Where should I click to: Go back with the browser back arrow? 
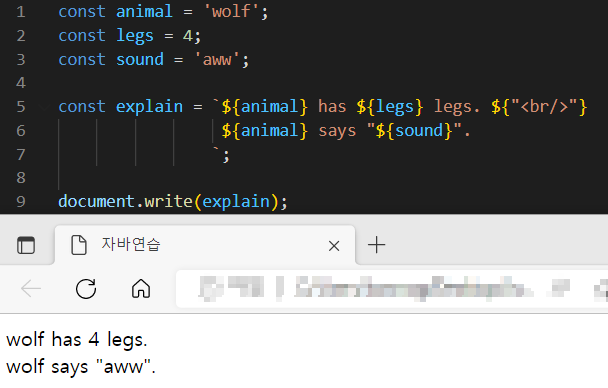point(31,288)
